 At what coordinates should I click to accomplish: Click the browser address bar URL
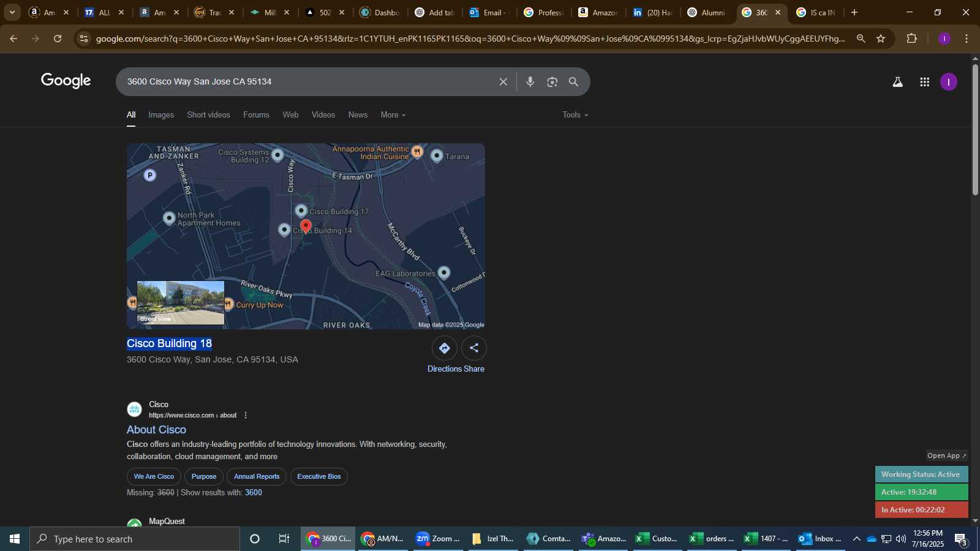pyautogui.click(x=470, y=39)
